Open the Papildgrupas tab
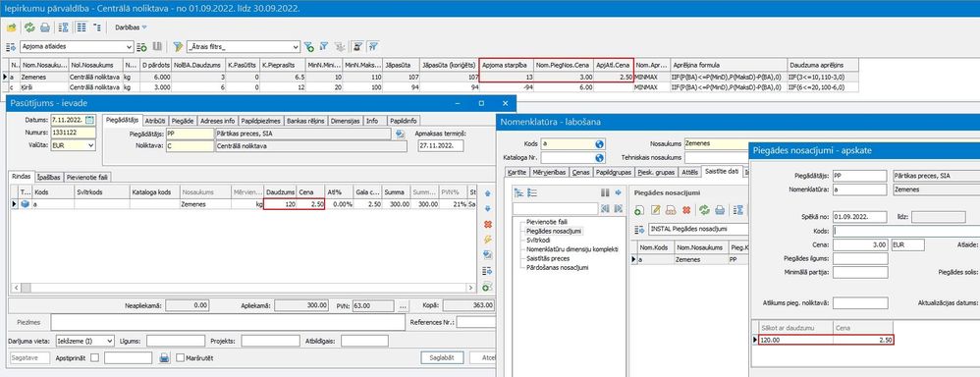Screen dimensions: 980x377 pyautogui.click(x=613, y=171)
